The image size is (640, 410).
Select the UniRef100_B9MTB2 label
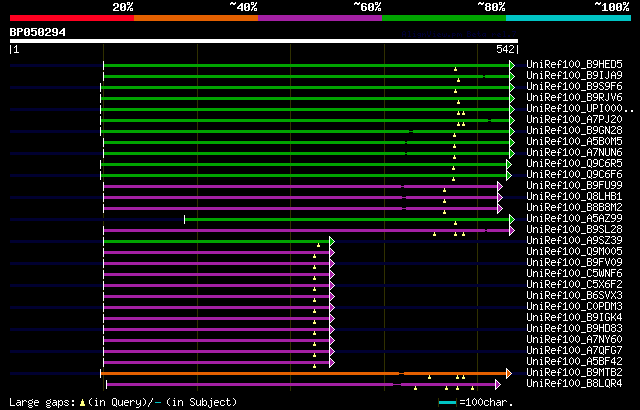(x=574, y=372)
